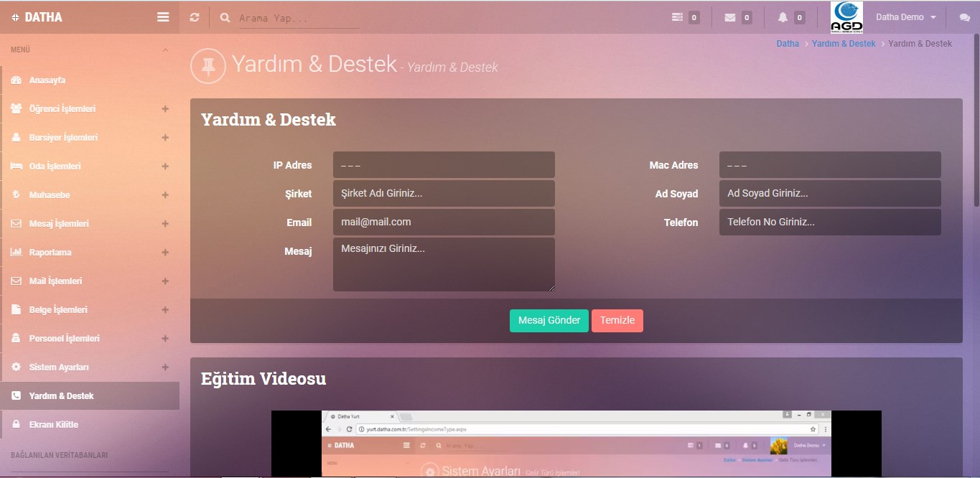The height and width of the screenshot is (478, 980).
Task: Open the chat bubbles icon at top right
Action: tap(964, 17)
